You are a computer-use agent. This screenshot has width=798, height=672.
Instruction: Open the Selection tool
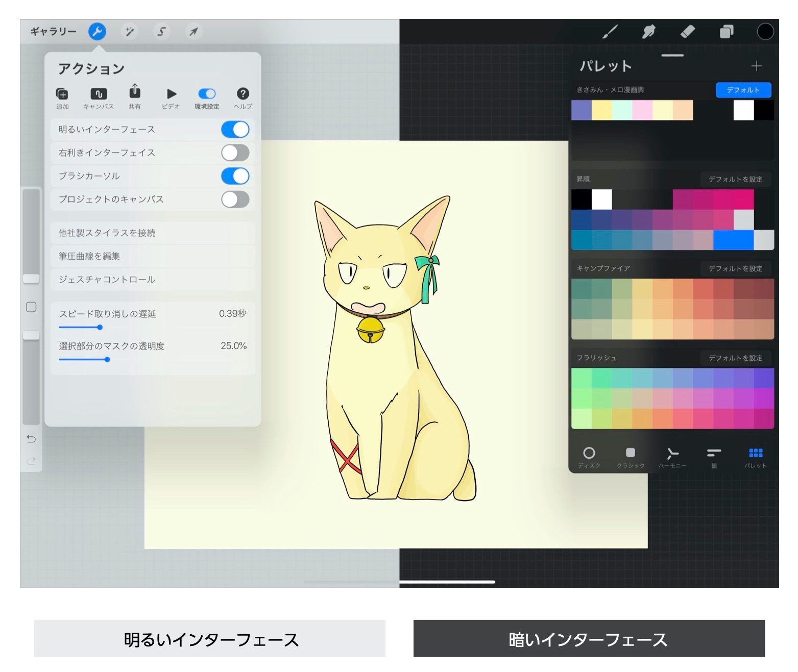tap(161, 32)
